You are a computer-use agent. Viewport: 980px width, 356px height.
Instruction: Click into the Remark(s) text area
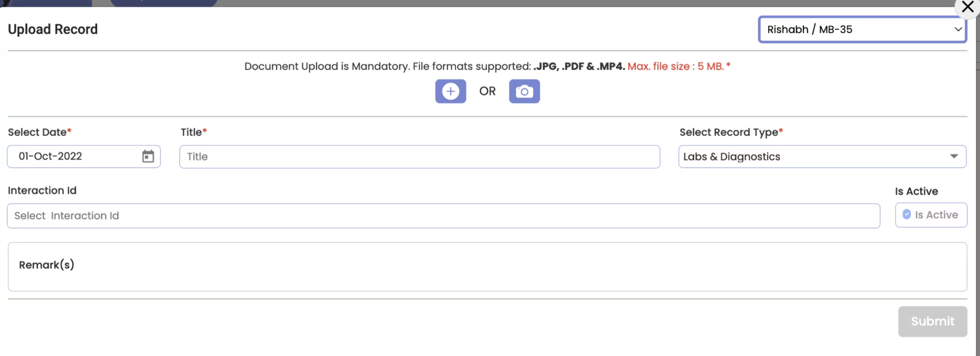487,267
